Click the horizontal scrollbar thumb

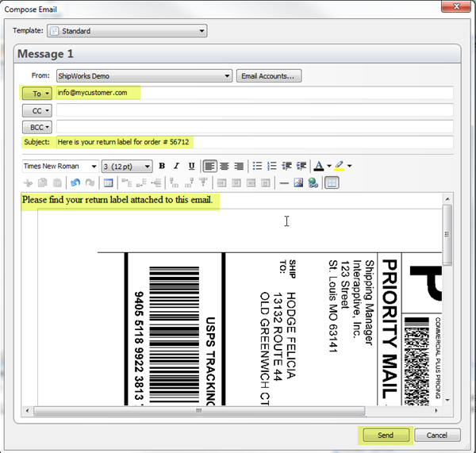pos(199,411)
